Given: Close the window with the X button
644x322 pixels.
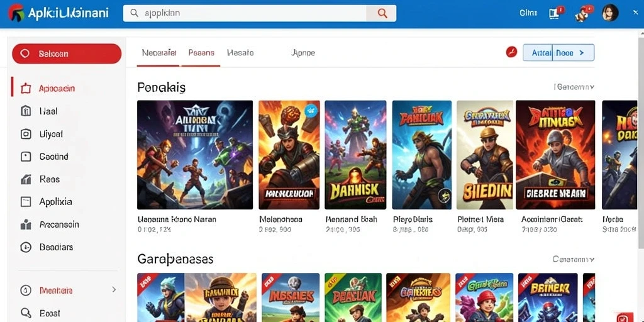Looking at the screenshot, I should point(635,13).
